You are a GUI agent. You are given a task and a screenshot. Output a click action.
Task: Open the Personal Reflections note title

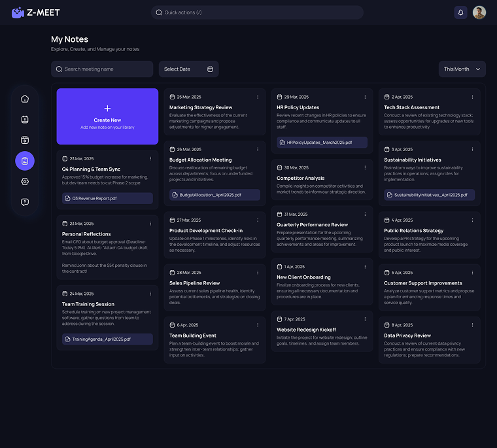click(86, 234)
